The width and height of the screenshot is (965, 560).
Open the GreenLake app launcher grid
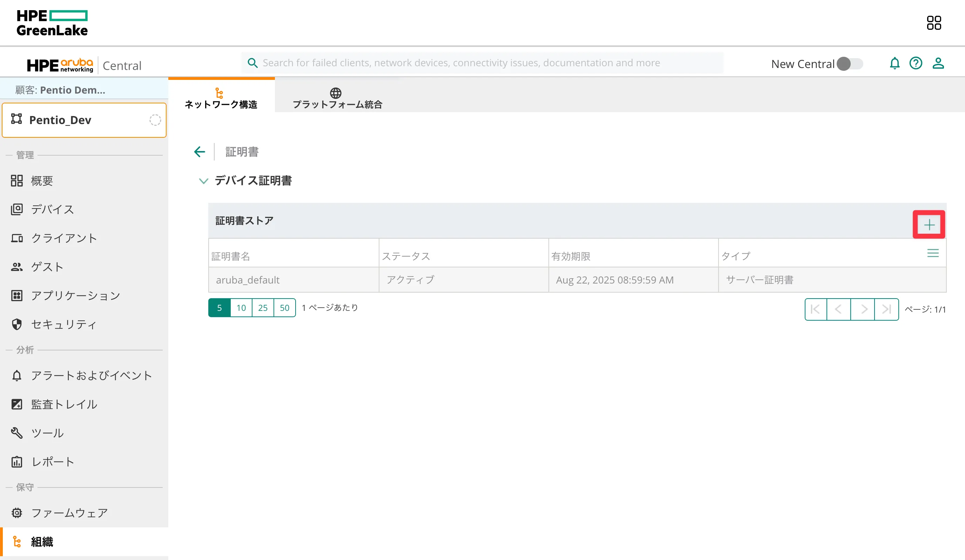click(934, 23)
